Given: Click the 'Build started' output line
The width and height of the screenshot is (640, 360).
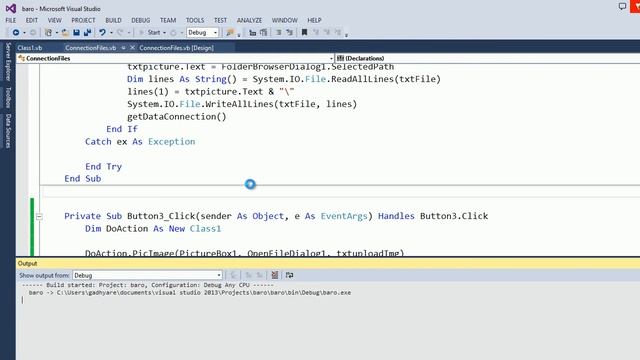Looking at the screenshot, I should [x=148, y=285].
